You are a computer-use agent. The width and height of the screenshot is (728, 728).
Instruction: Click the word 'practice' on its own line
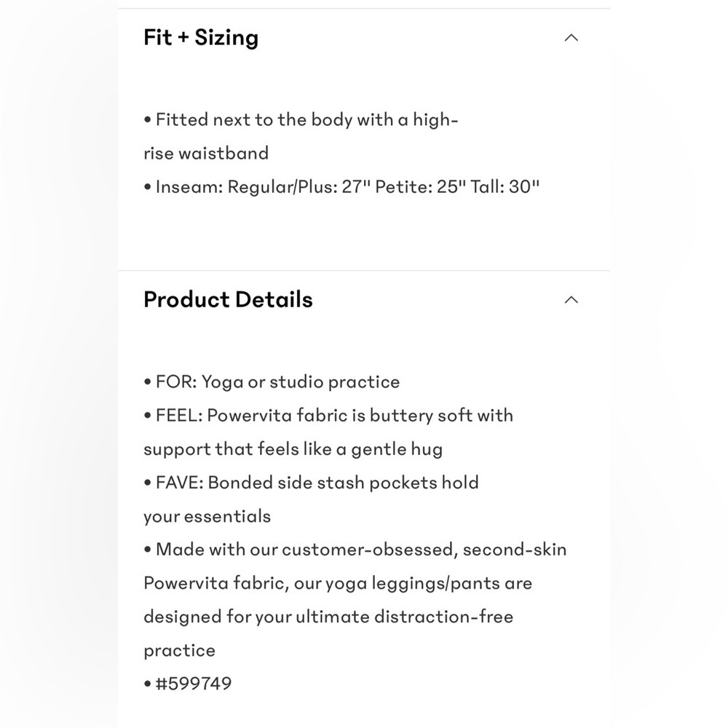179,650
